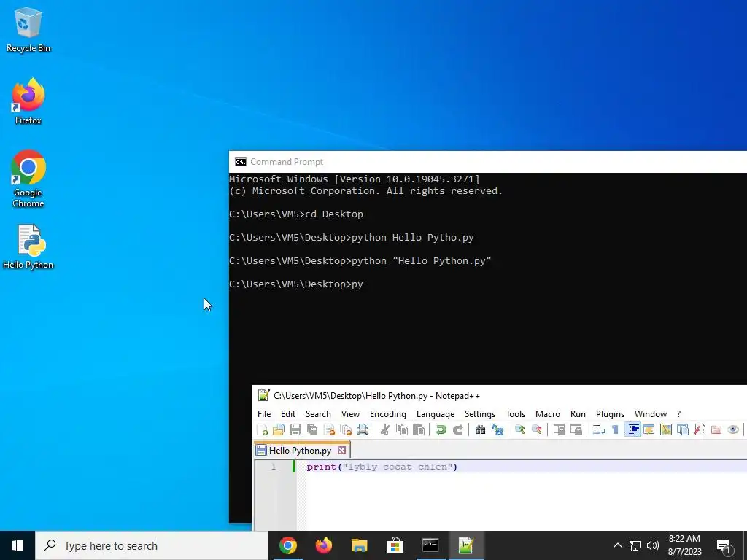The width and height of the screenshot is (747, 560).
Task: Toggle Word wrap in Notepad++ toolbar
Action: (598, 430)
